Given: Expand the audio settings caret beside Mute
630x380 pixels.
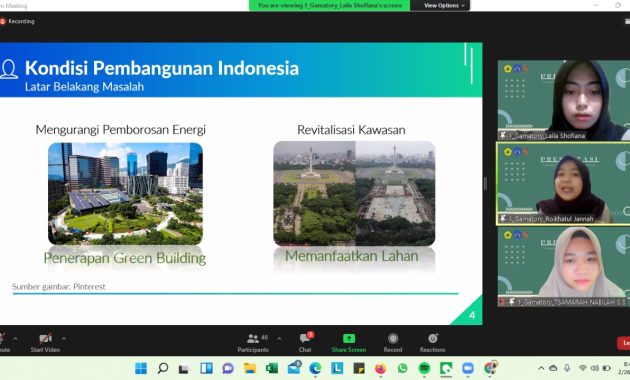Looking at the screenshot, I should click(15, 339).
